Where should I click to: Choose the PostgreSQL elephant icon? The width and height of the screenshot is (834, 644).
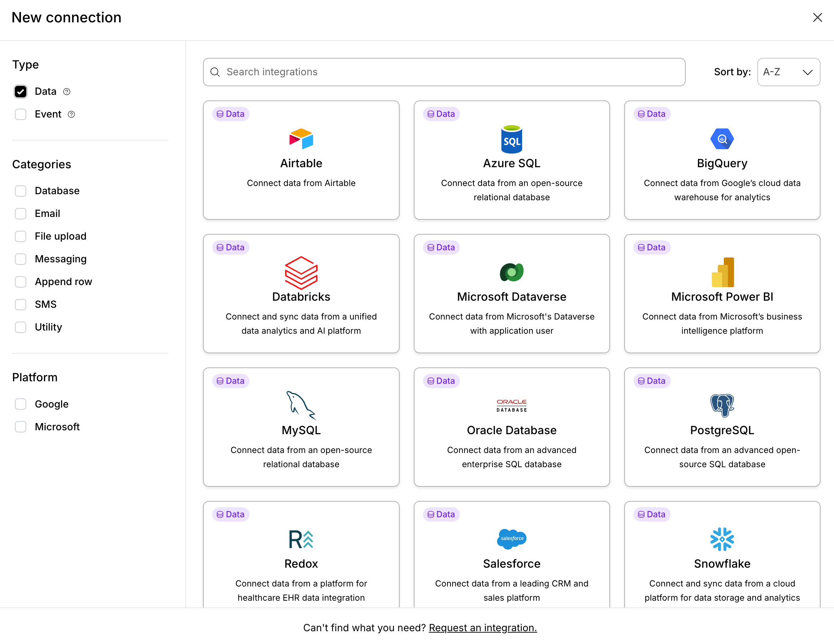722,405
